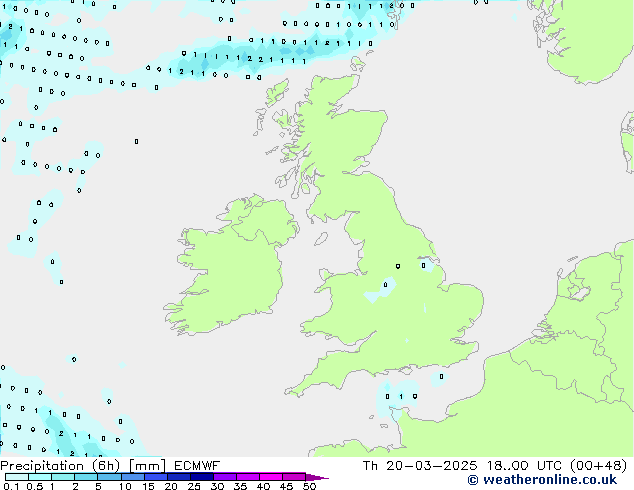Click the "ECMWF" model label
This screenshot has height=490, width=634.
pyautogui.click(x=197, y=466)
